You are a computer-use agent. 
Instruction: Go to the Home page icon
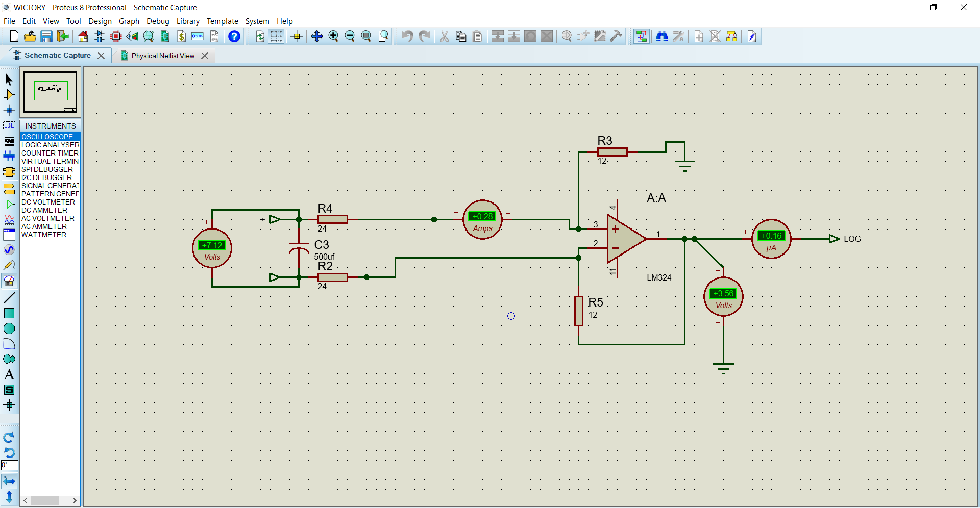pos(83,36)
